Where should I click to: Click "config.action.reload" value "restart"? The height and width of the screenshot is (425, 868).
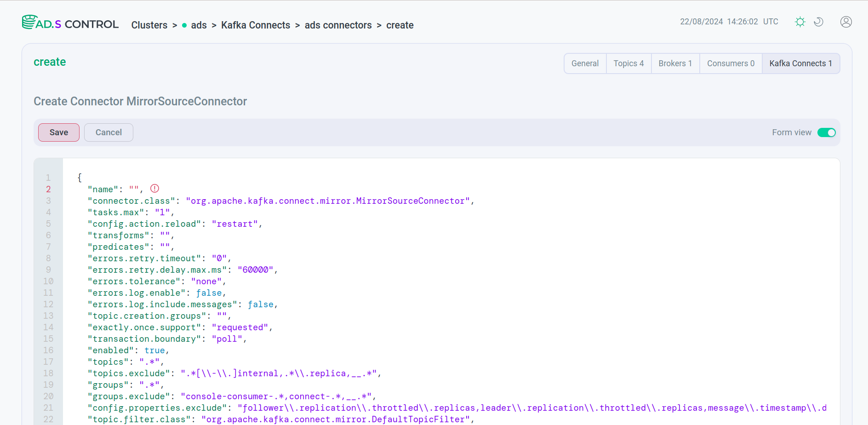pos(234,224)
